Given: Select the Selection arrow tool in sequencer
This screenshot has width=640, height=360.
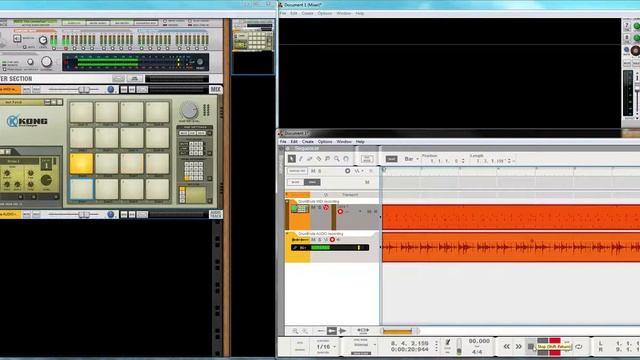Looking at the screenshot, I should click(x=291, y=159).
